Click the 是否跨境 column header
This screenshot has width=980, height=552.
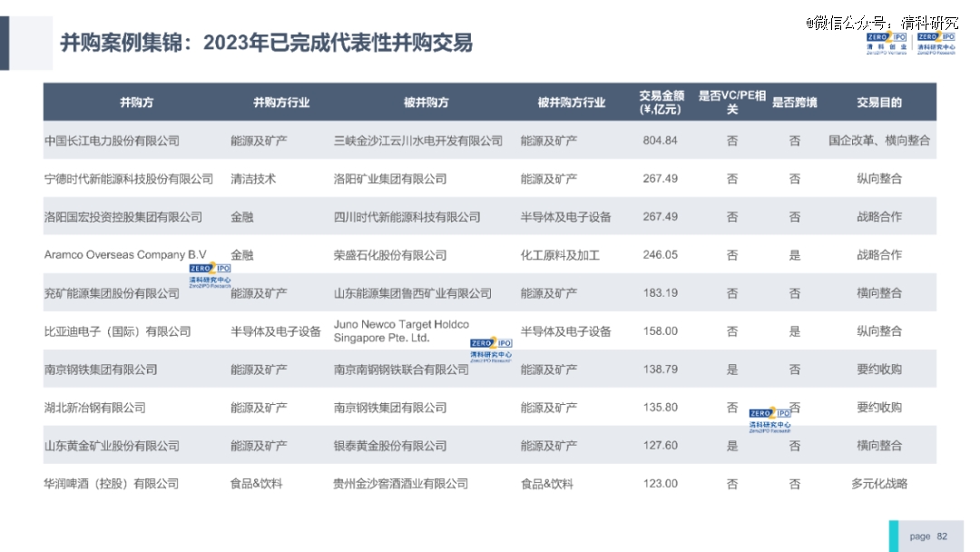point(794,103)
